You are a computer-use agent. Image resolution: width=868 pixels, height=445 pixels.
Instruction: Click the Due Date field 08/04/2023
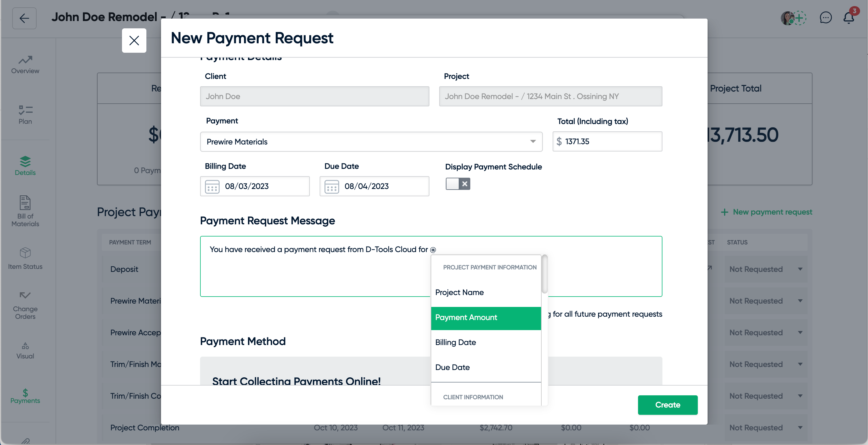[x=374, y=186]
